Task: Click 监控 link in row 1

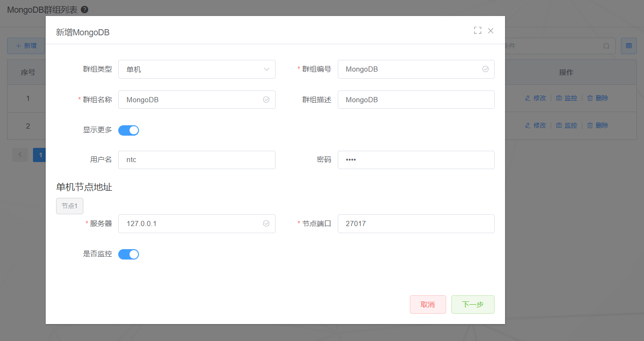Action: click(567, 98)
